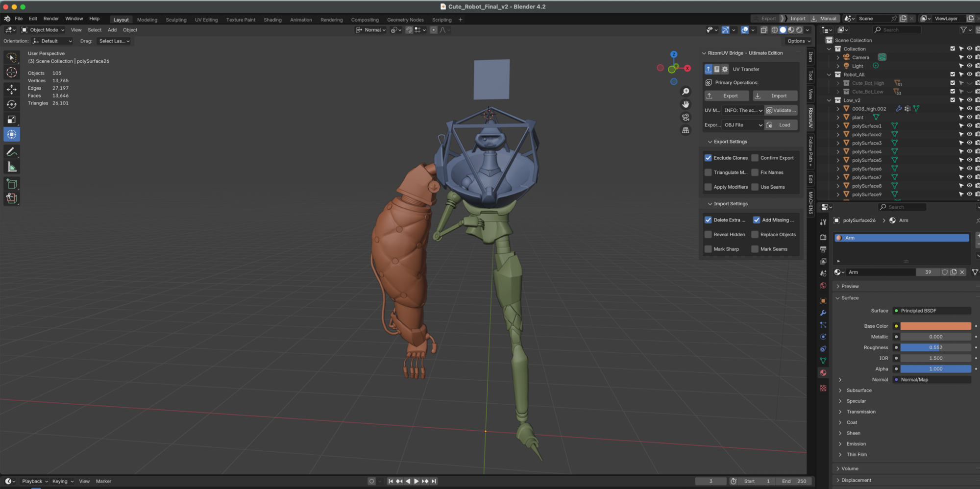
Task: Select the Rotate tool
Action: 12,104
